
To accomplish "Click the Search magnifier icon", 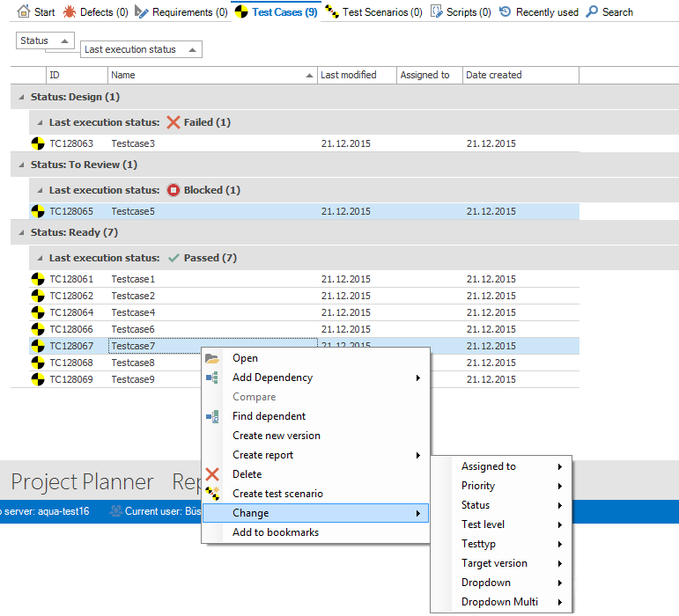I will tap(592, 11).
